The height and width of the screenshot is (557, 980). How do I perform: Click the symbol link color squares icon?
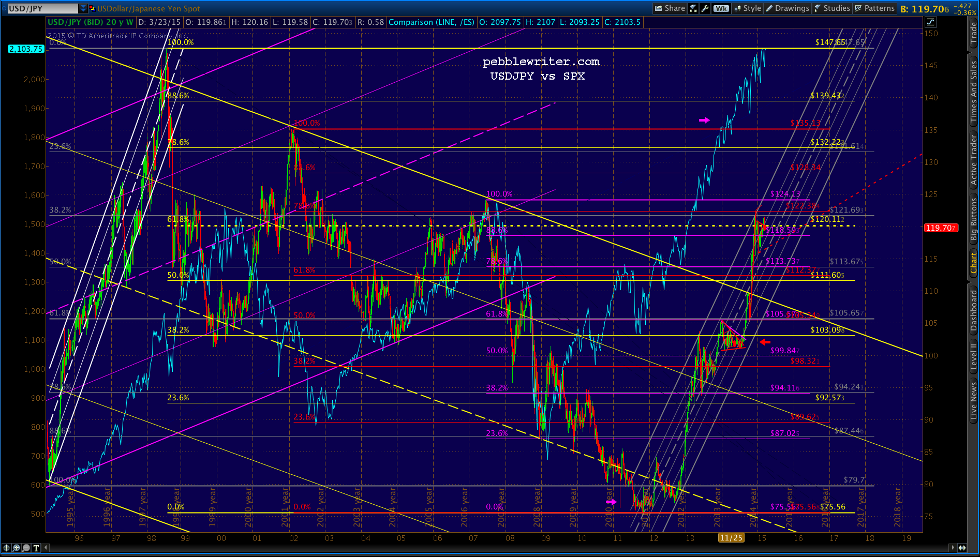tap(92, 8)
